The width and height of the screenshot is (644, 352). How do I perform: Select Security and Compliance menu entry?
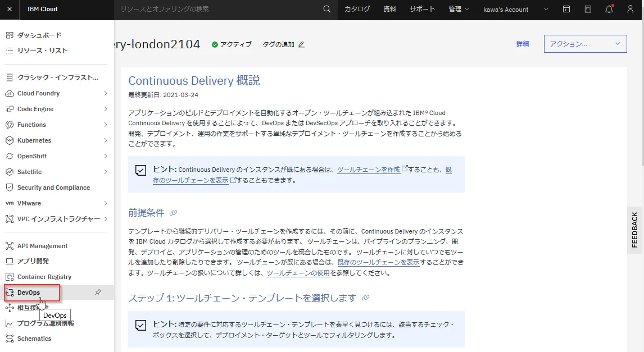click(x=53, y=188)
